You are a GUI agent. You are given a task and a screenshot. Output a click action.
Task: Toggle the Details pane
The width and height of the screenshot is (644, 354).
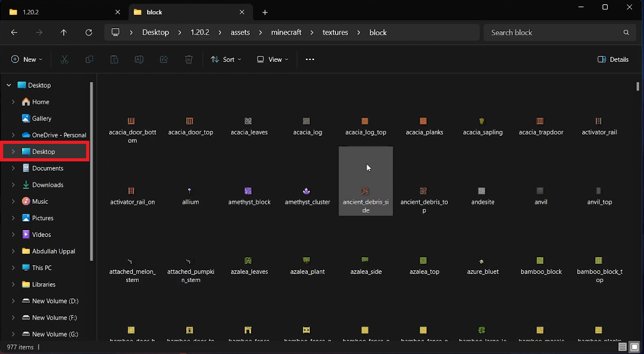[613, 59]
